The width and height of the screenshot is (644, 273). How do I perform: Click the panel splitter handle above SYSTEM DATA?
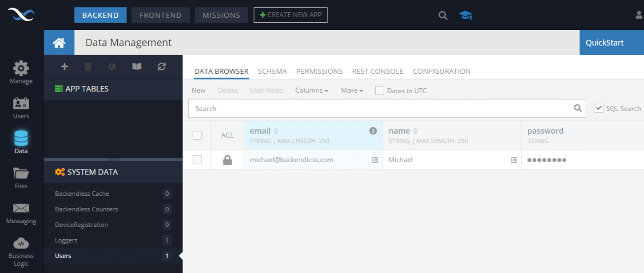point(113,159)
